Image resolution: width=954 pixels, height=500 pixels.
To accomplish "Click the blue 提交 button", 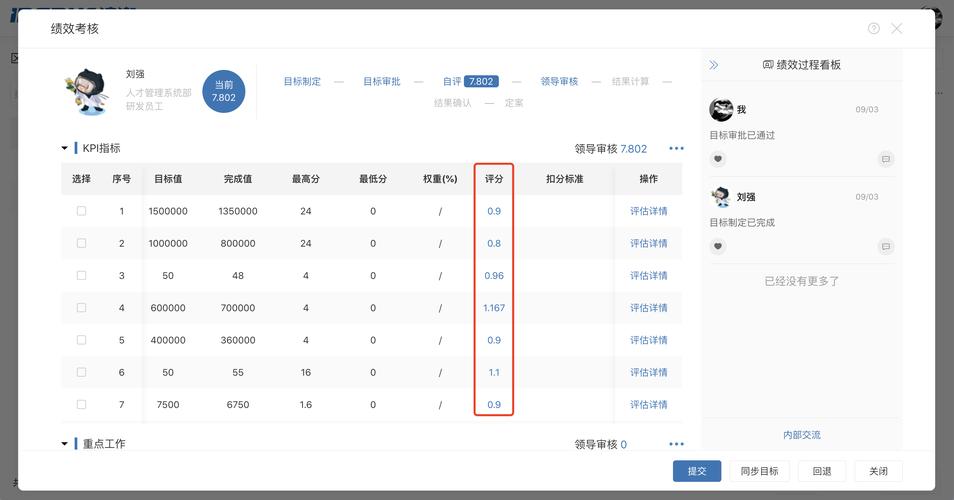I will click(x=696, y=471).
